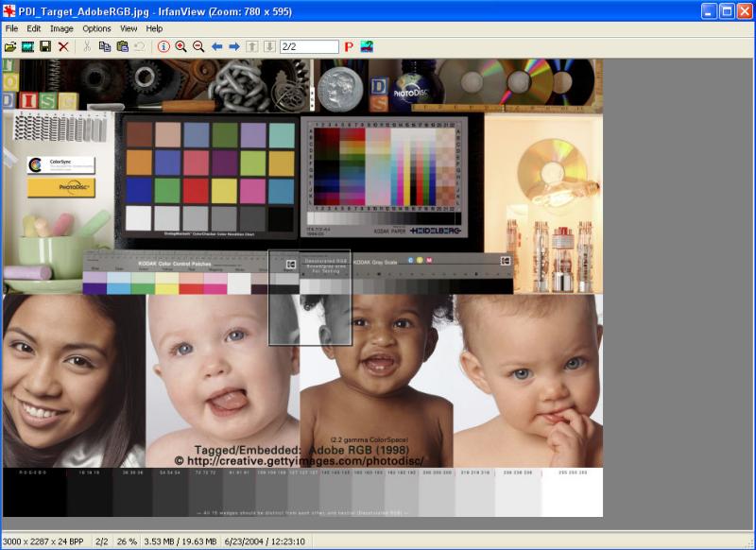Copy the image using the Copy icon
Image resolution: width=756 pixels, height=550 pixels.
[105, 46]
